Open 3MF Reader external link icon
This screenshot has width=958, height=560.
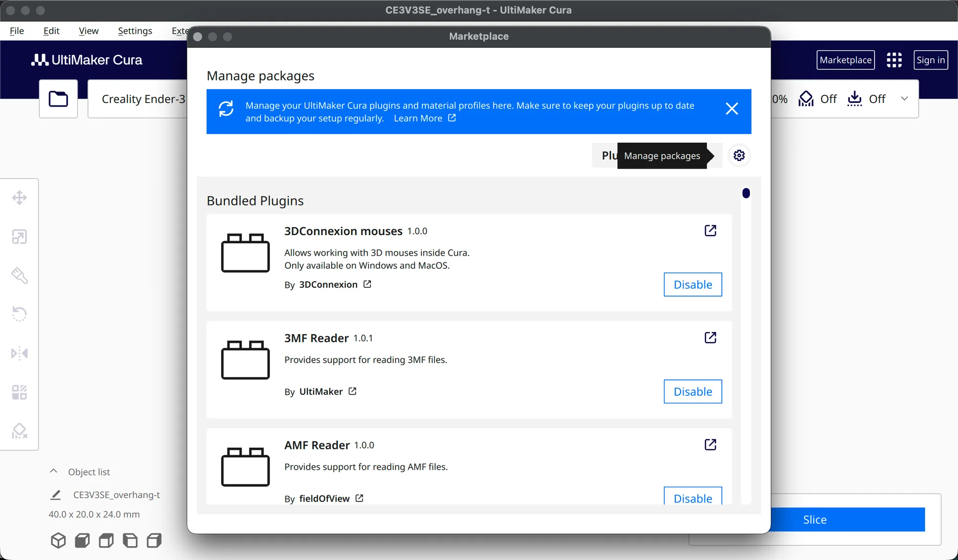(x=710, y=338)
